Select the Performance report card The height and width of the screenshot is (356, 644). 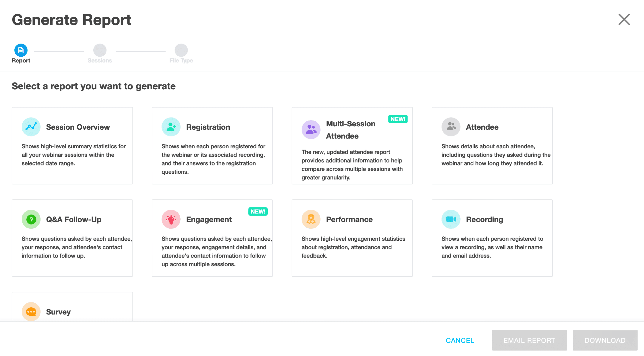tap(352, 238)
